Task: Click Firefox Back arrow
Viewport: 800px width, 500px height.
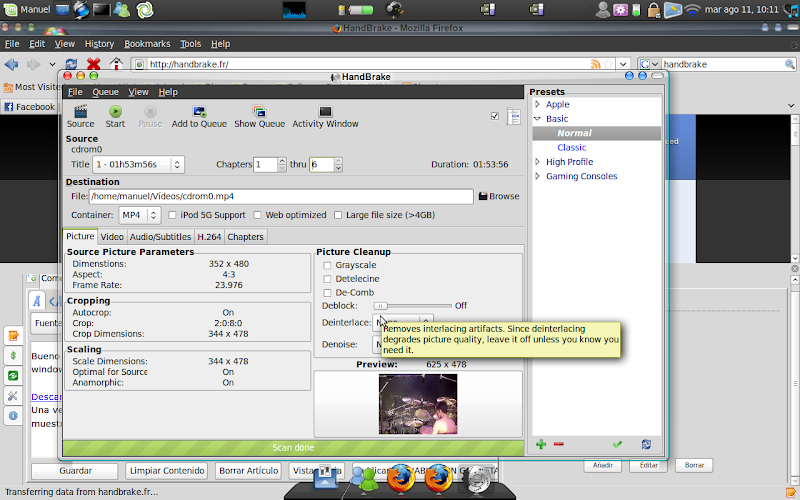Action: (x=12, y=64)
